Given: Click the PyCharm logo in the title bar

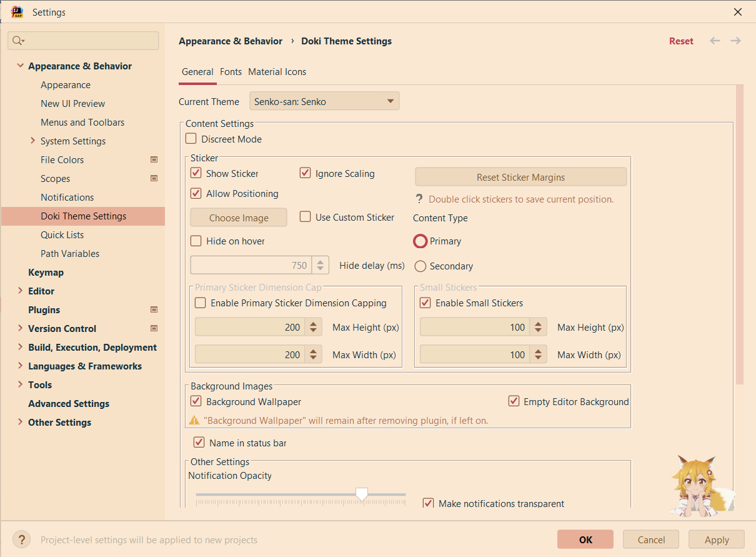Looking at the screenshot, I should pyautogui.click(x=17, y=12).
